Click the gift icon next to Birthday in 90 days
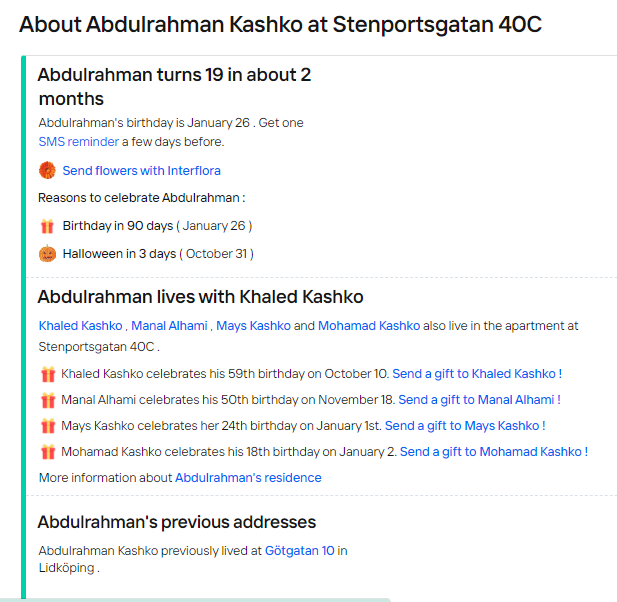Image resolution: width=617 pixels, height=602 pixels. 47,226
